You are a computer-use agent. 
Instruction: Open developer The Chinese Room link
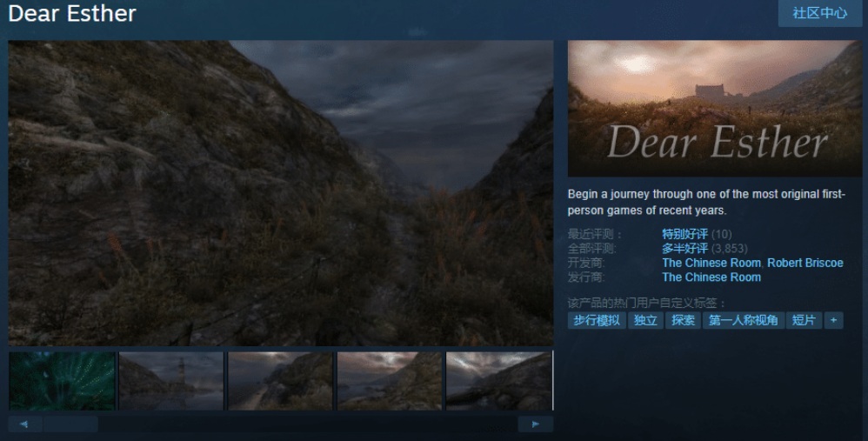tap(711, 263)
